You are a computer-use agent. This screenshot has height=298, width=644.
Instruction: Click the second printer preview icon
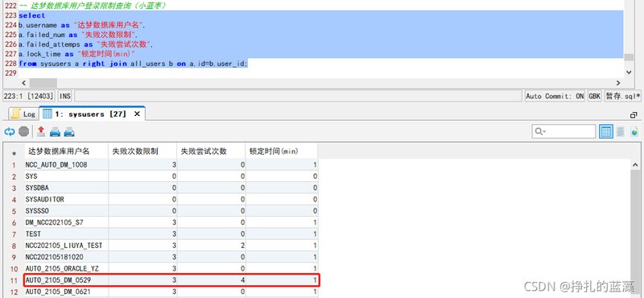click(x=69, y=132)
